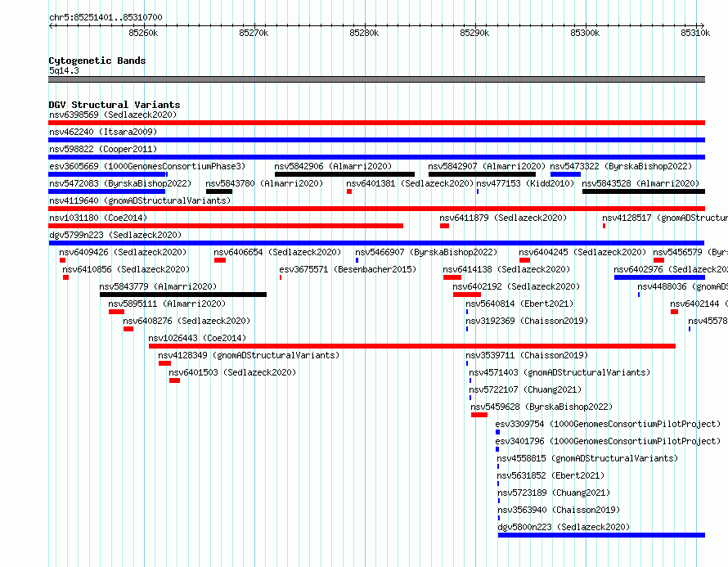Select the blue nsv6402976 variant bar
Screen dimensions: 728x567
660,277
